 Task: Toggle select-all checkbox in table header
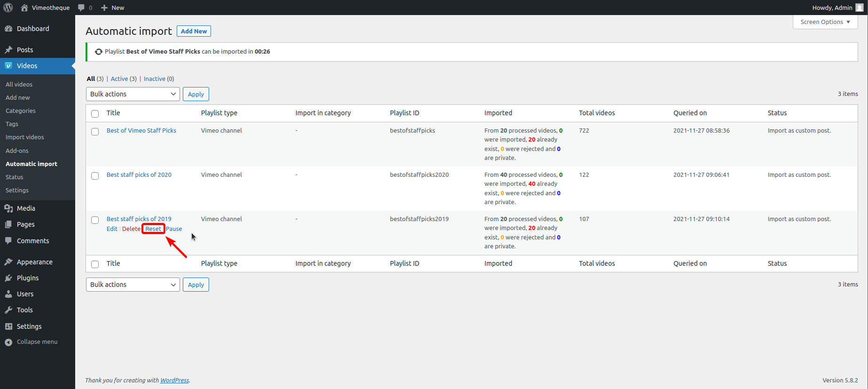[95, 113]
